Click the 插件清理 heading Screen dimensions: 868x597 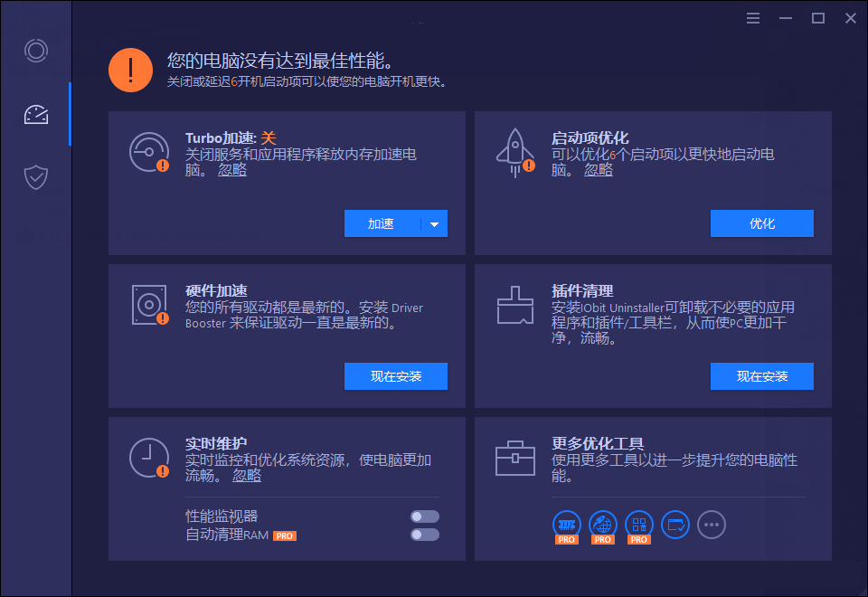582,290
